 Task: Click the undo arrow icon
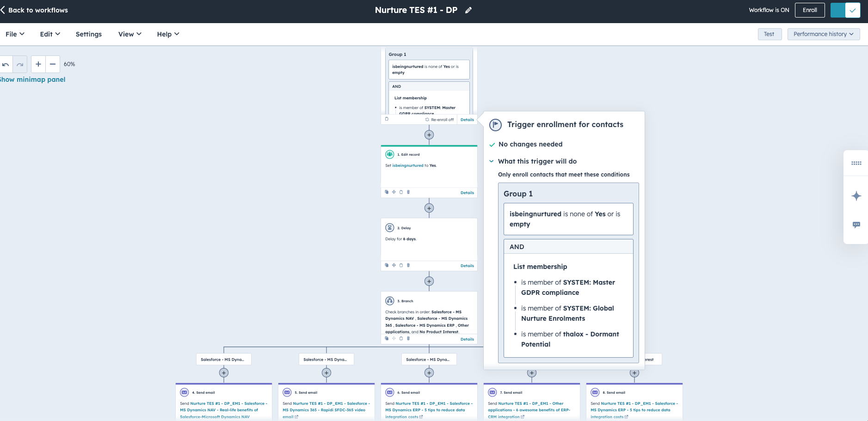6,64
